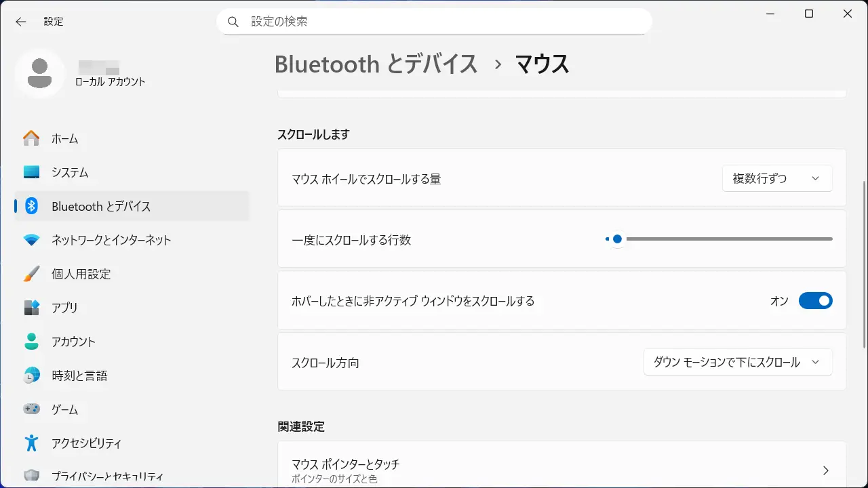Click the personalization paintbrush icon
The width and height of the screenshot is (868, 488).
(31, 274)
